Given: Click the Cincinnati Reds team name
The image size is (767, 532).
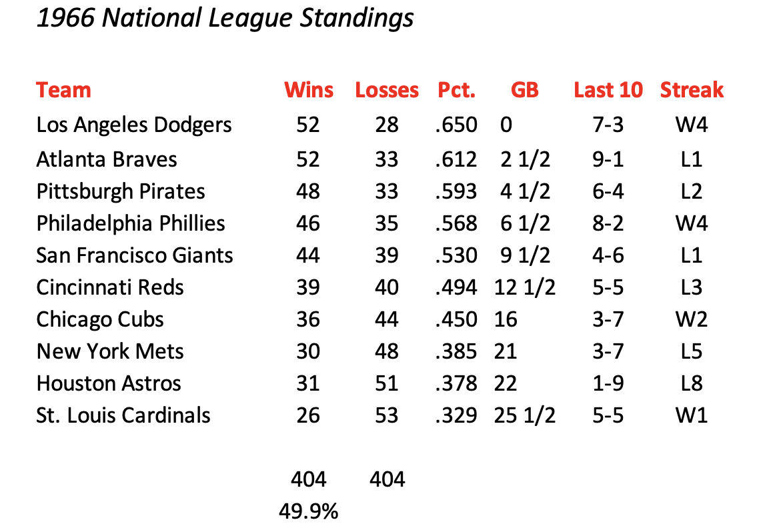Looking at the screenshot, I should point(110,287).
